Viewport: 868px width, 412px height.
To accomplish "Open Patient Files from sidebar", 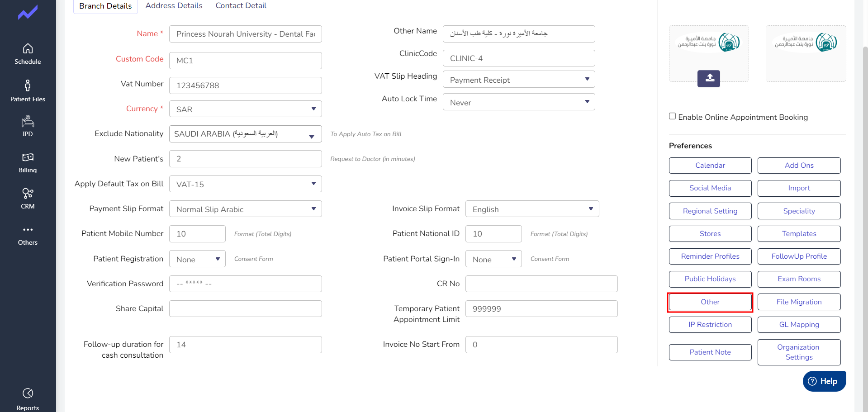I will click(x=28, y=91).
